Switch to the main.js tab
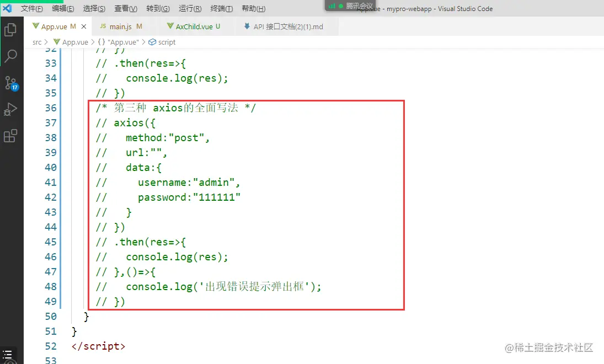 coord(121,26)
